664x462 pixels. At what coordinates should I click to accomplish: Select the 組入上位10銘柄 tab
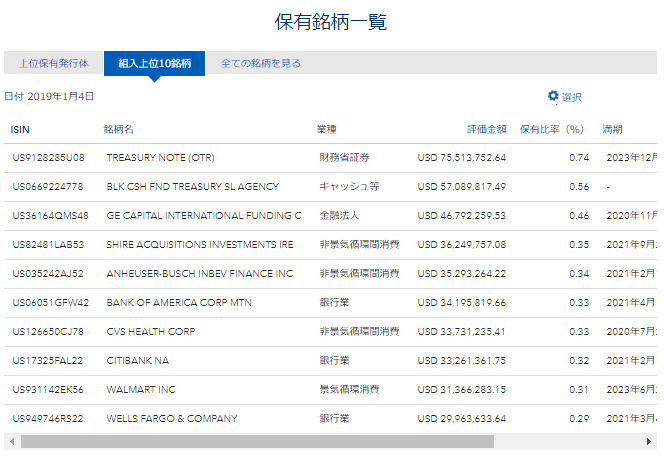[155, 64]
